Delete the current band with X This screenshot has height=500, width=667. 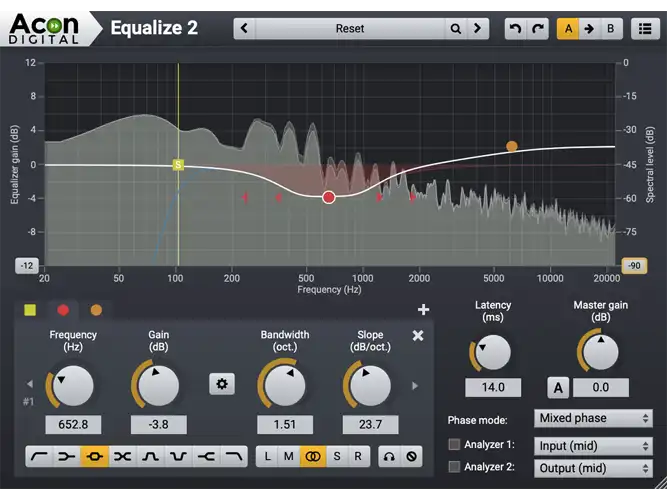[x=418, y=336]
